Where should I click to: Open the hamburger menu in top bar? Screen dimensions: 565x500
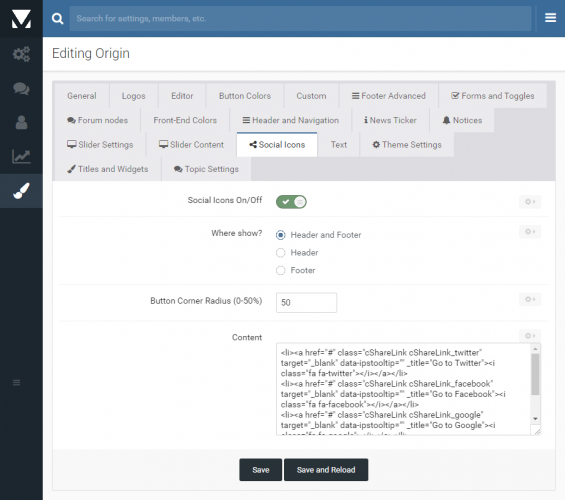(550, 18)
